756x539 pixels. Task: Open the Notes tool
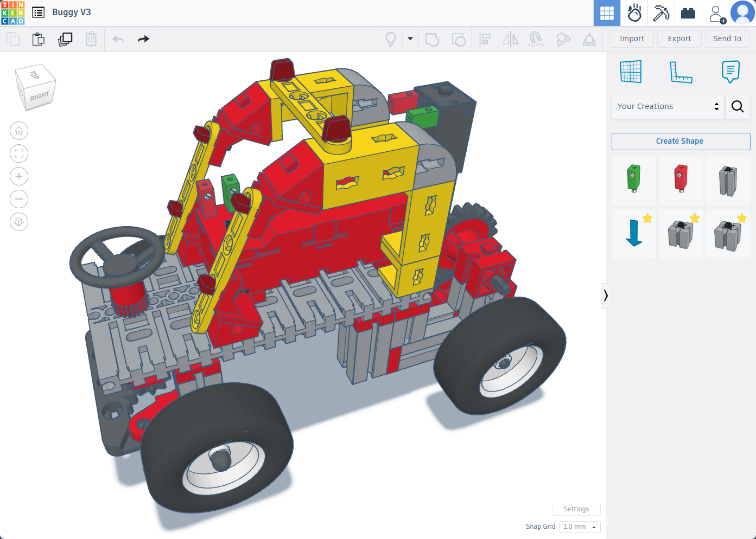(730, 72)
